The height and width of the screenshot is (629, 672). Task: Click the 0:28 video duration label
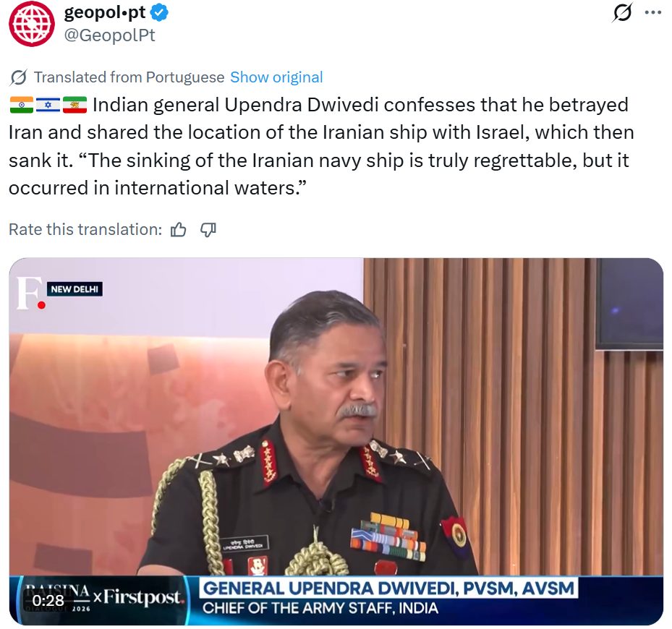pyautogui.click(x=48, y=600)
